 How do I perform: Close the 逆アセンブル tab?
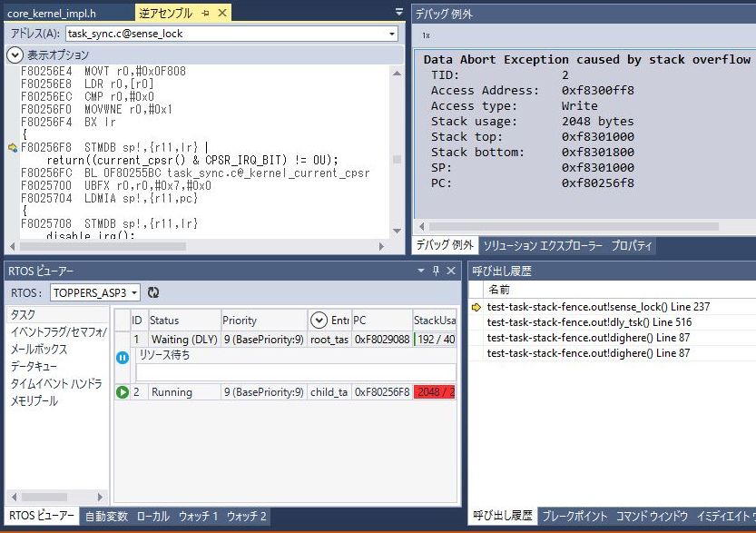click(x=222, y=13)
